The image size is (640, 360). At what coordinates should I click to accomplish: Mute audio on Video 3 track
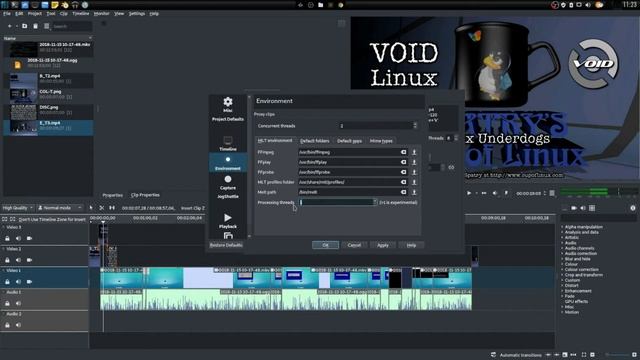coord(18,238)
